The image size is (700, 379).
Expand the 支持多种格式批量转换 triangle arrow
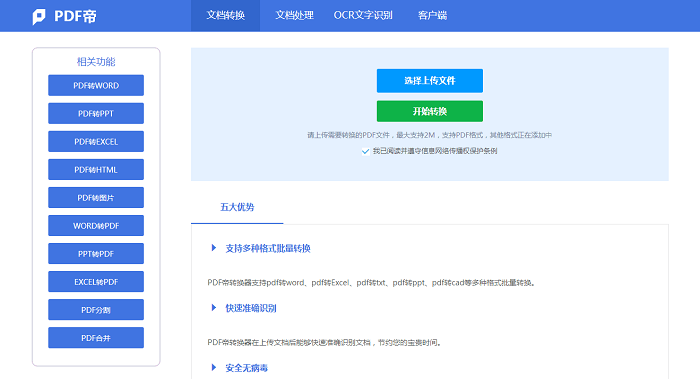(x=214, y=248)
